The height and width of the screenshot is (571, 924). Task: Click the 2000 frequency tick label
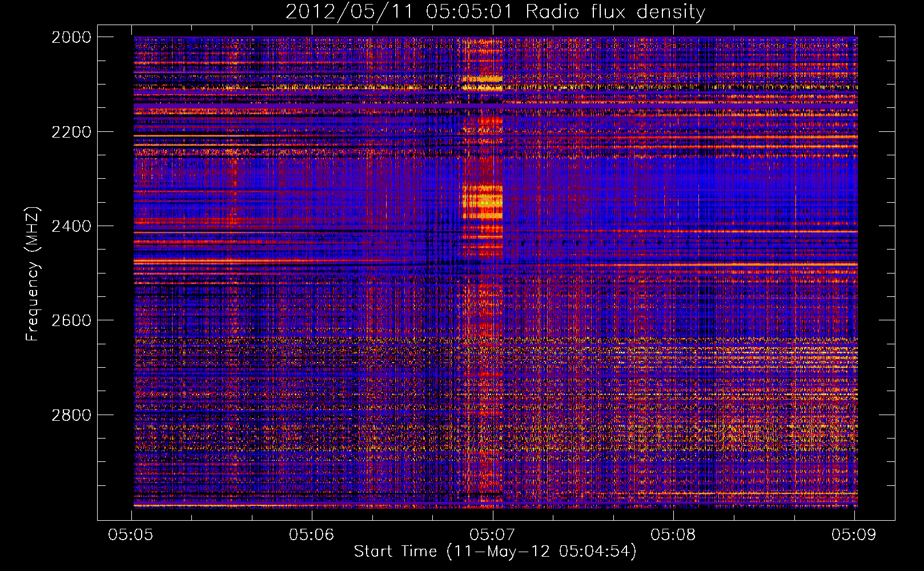(x=71, y=37)
